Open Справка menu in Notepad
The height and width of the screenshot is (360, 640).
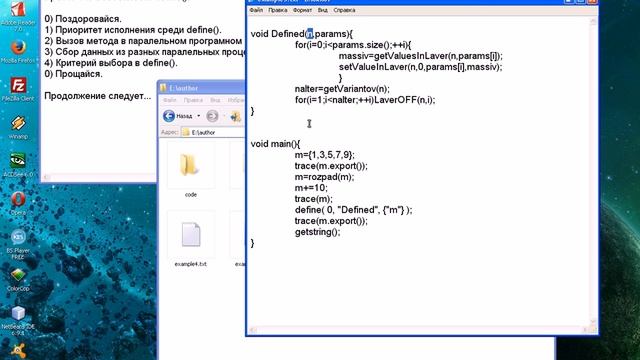[x=344, y=10]
